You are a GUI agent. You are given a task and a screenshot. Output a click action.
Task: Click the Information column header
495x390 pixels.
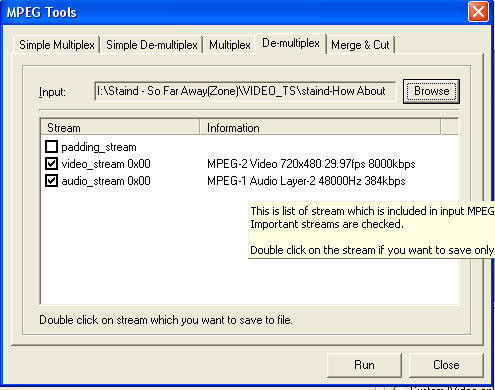coord(320,128)
